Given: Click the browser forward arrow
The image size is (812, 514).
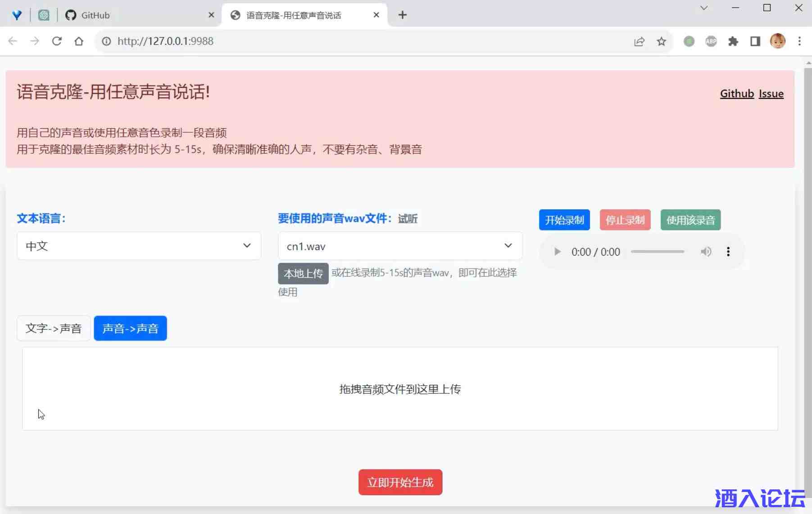Looking at the screenshot, I should click(35, 41).
